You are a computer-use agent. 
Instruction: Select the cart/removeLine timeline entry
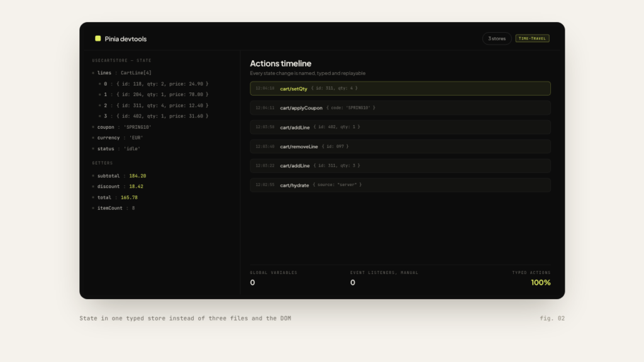400,146
